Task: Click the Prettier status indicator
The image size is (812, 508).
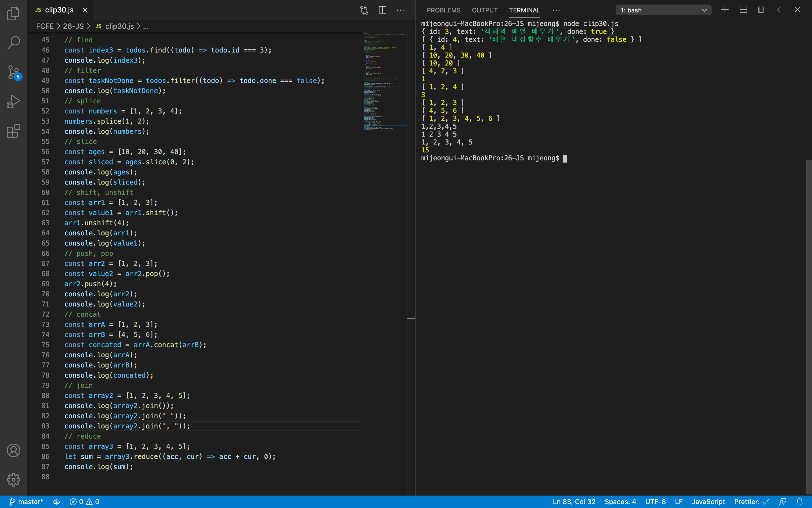Action: coord(751,502)
